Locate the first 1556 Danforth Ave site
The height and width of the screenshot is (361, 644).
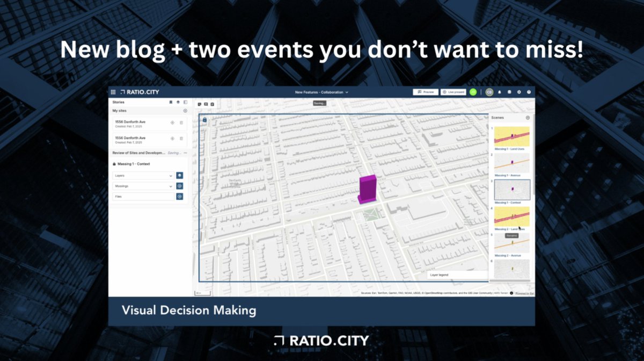tap(172, 123)
